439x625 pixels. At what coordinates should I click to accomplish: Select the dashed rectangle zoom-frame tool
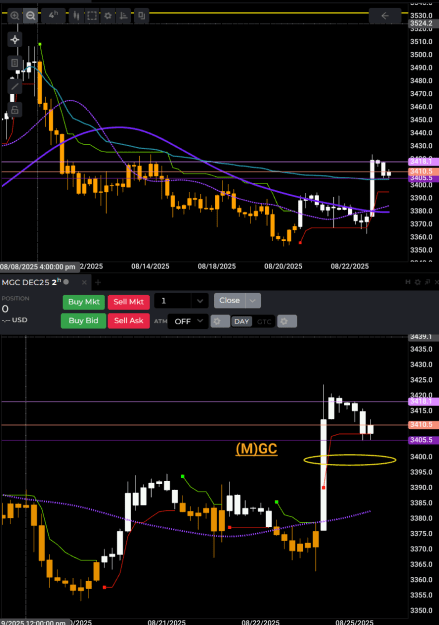click(x=92, y=16)
